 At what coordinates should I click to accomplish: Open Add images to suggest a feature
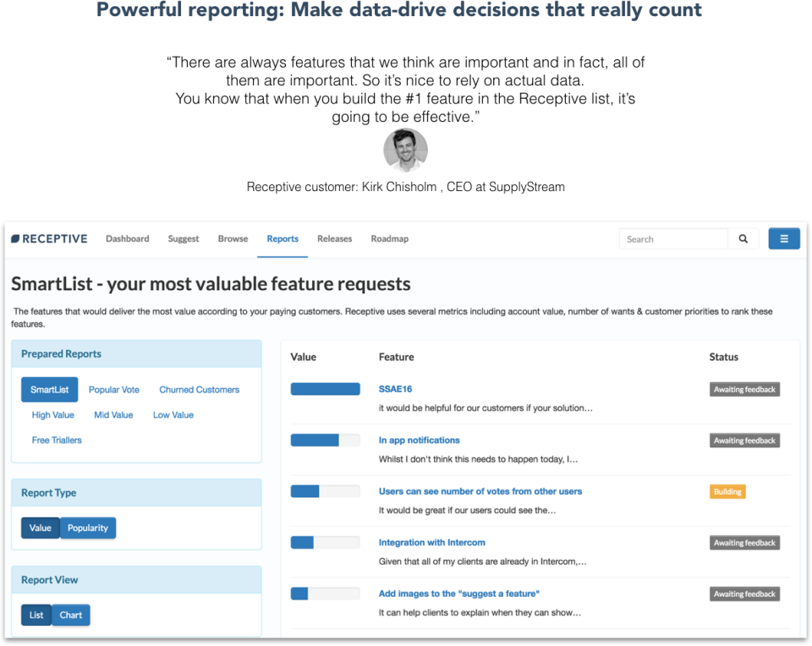pyautogui.click(x=458, y=594)
